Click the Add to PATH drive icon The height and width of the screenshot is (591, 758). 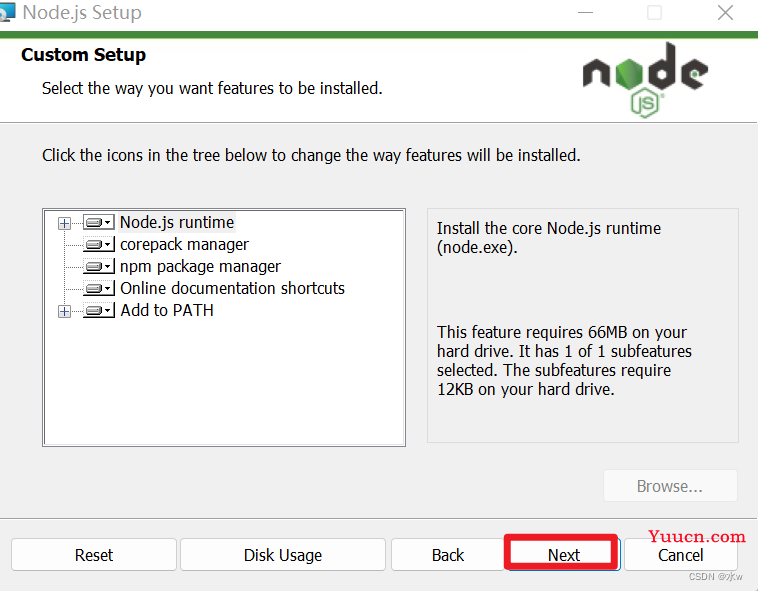click(98, 311)
